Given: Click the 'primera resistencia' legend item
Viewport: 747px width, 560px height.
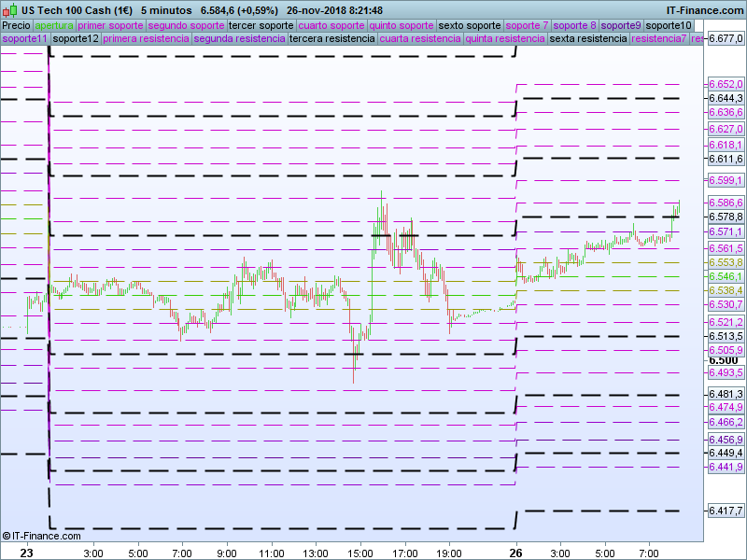Looking at the screenshot, I should coord(147,39).
